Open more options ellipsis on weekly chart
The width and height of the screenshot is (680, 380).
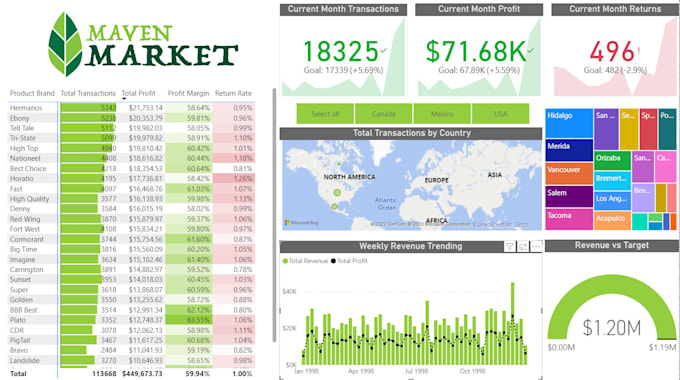tap(536, 247)
